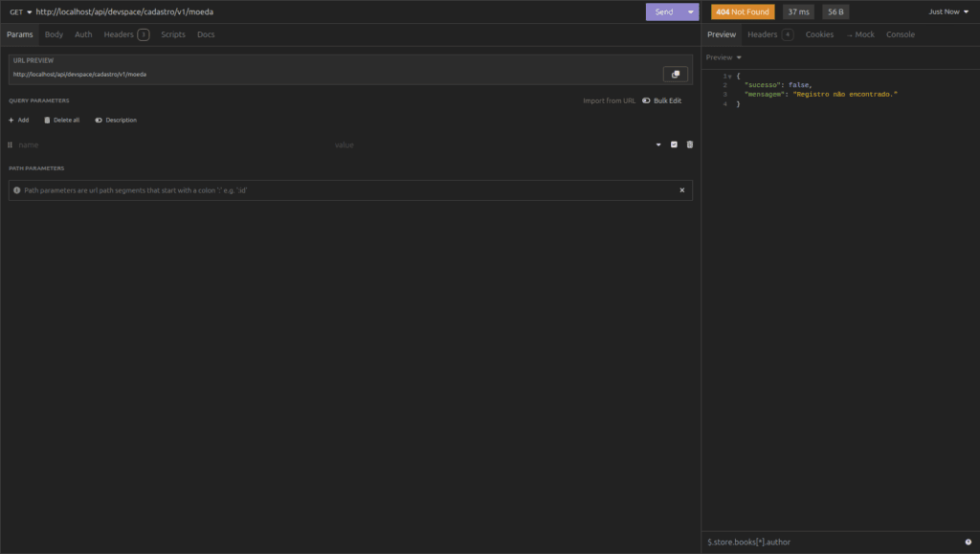Switch to the Params tab
Image resolution: width=980 pixels, height=554 pixels.
20,34
